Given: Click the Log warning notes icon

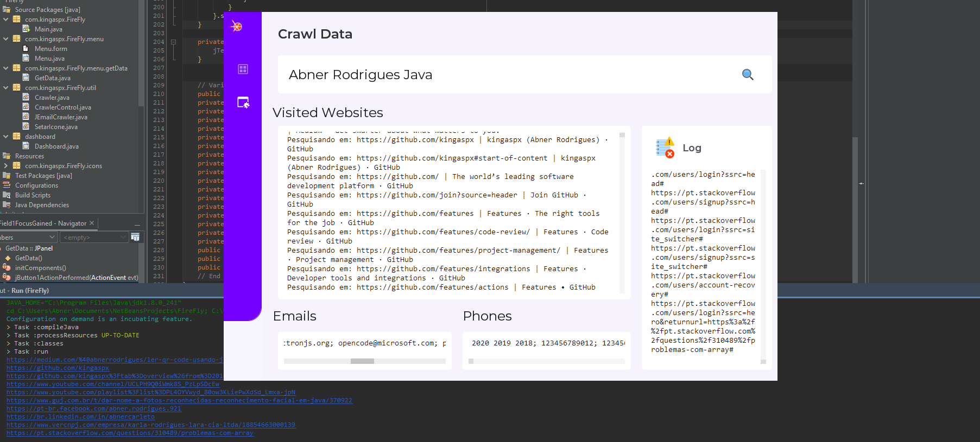Looking at the screenshot, I should click(665, 148).
